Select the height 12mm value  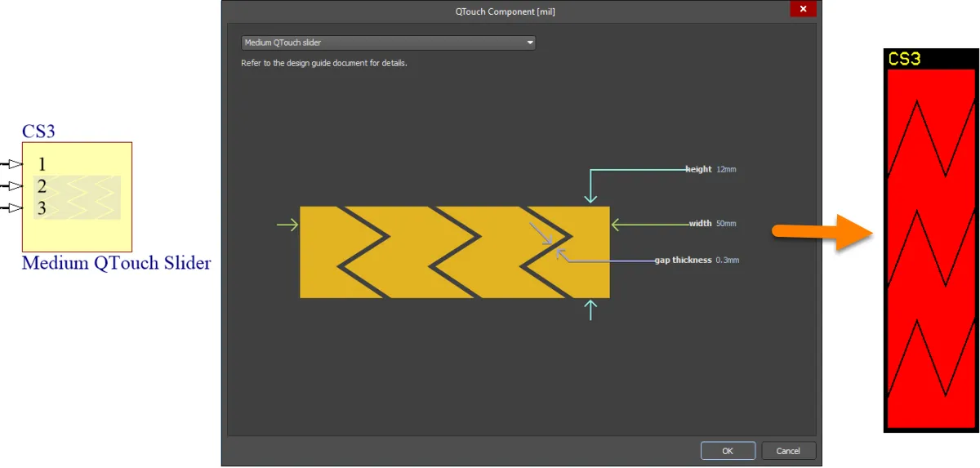pyautogui.click(x=726, y=170)
